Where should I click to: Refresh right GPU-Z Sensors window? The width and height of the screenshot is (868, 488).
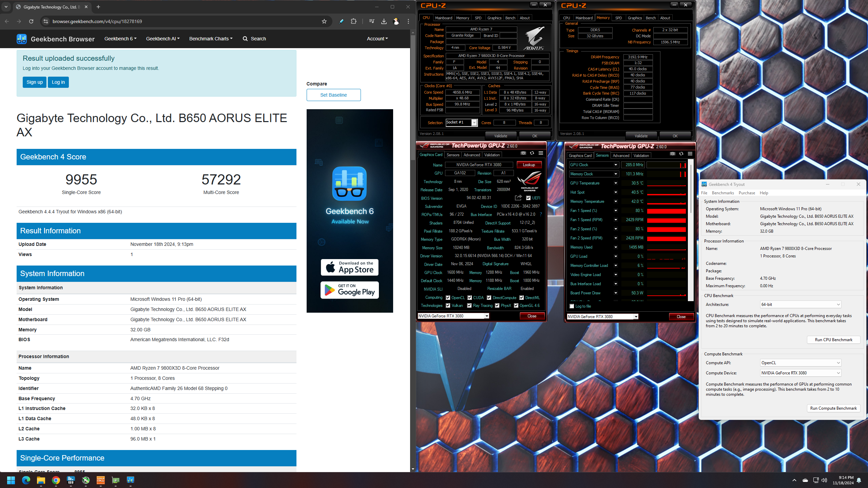(681, 154)
